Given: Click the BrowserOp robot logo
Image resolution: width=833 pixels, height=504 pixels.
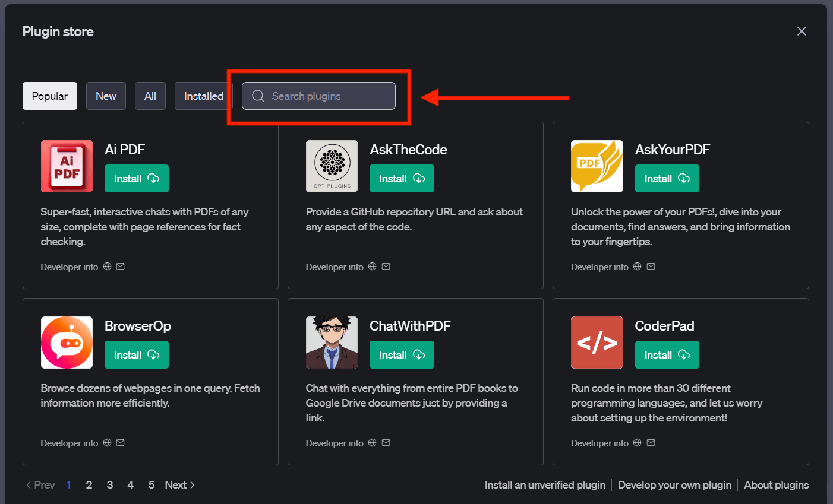Looking at the screenshot, I should (67, 343).
